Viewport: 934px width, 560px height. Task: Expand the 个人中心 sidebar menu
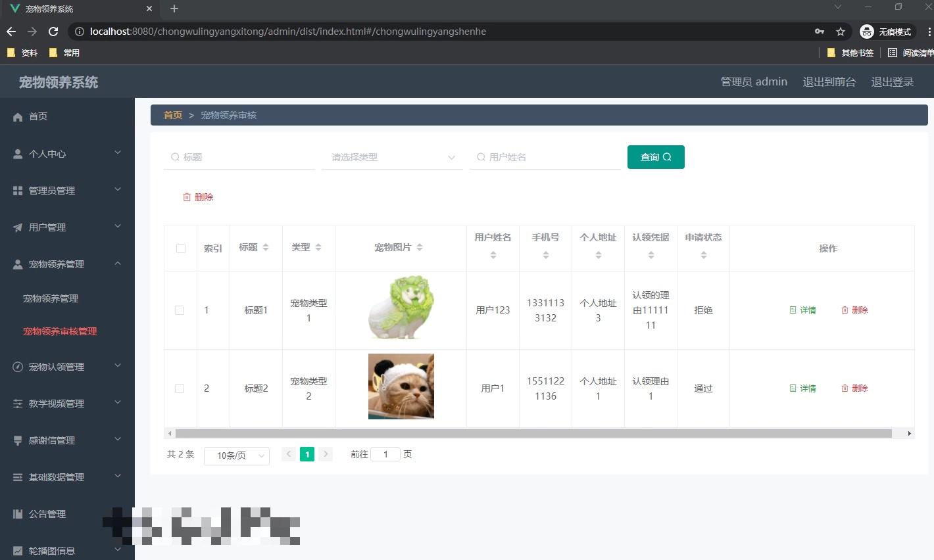click(118, 153)
